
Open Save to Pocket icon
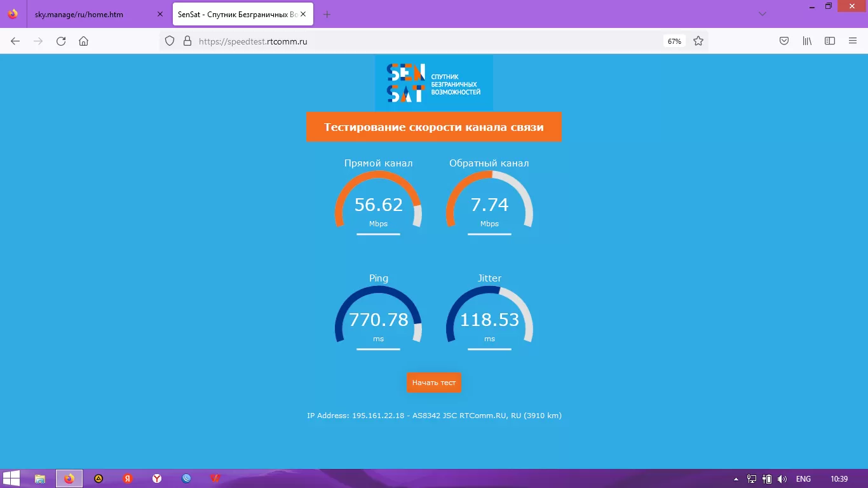pyautogui.click(x=784, y=41)
